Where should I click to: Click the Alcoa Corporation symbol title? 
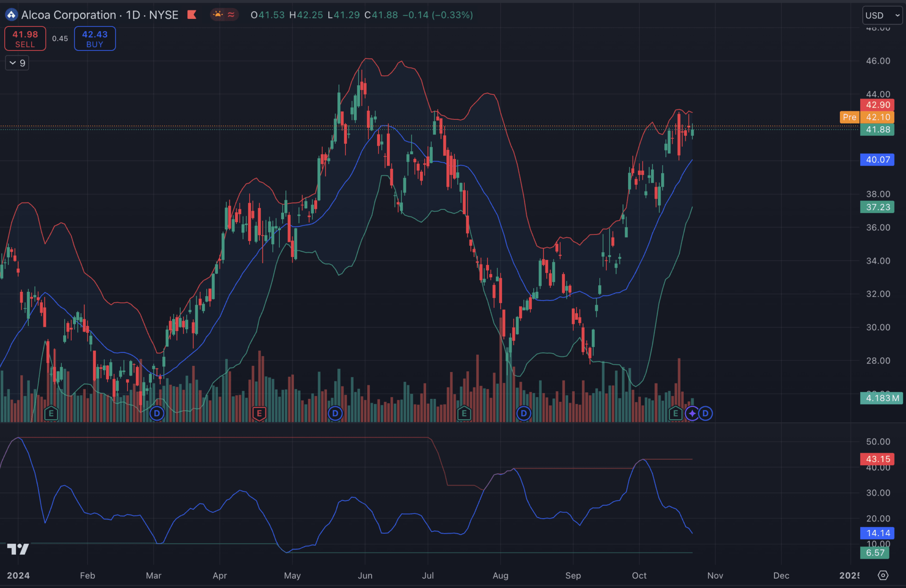68,15
